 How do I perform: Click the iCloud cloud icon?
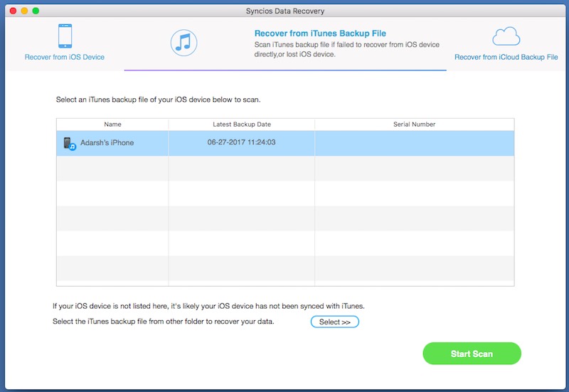pyautogui.click(x=506, y=36)
